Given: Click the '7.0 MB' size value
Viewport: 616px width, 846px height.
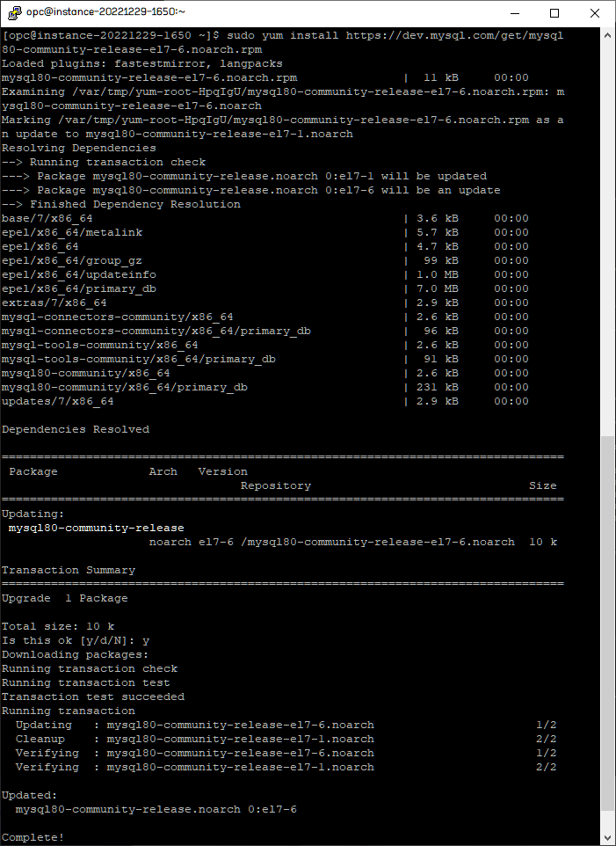Looking at the screenshot, I should click(437, 288).
